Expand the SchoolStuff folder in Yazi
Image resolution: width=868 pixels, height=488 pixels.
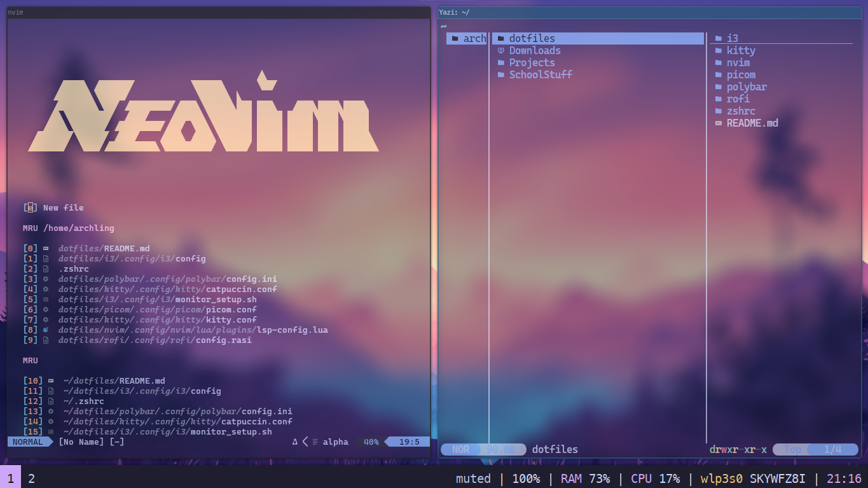click(540, 74)
